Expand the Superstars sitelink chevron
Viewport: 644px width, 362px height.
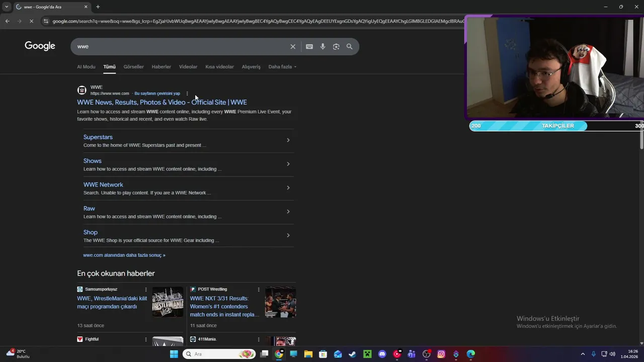288,140
